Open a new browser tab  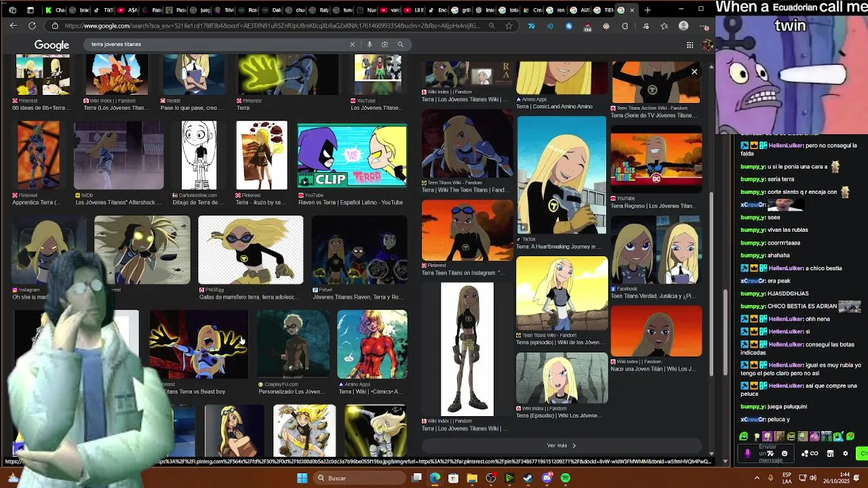[648, 10]
